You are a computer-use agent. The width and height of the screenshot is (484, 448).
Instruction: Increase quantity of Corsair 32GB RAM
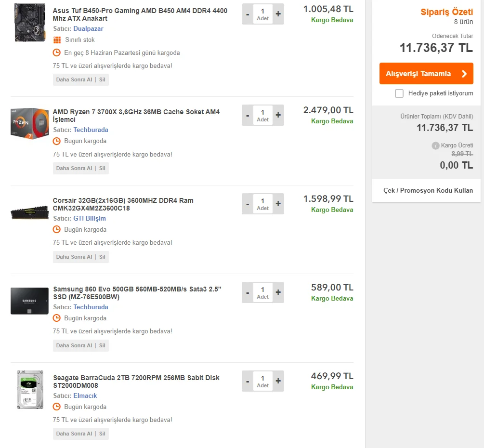(278, 204)
